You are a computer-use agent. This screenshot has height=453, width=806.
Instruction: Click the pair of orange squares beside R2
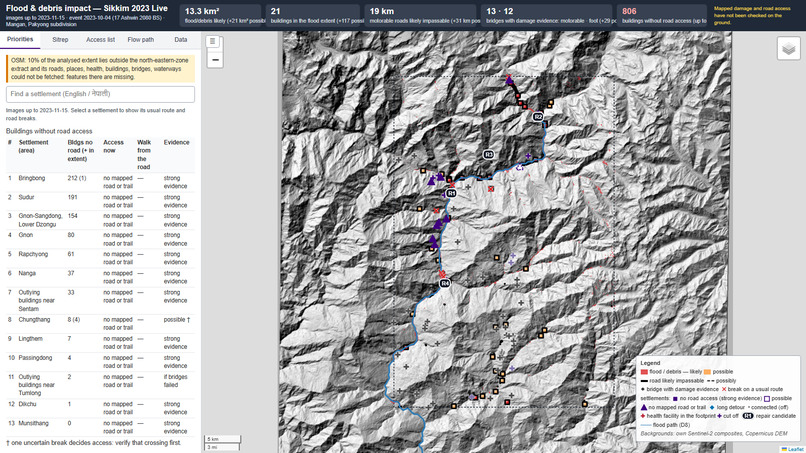(x=550, y=104)
